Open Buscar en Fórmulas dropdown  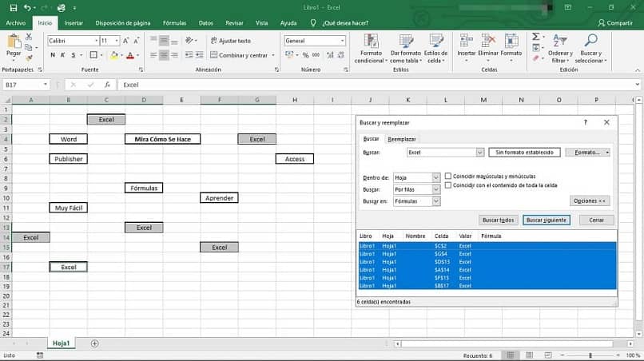(435, 201)
